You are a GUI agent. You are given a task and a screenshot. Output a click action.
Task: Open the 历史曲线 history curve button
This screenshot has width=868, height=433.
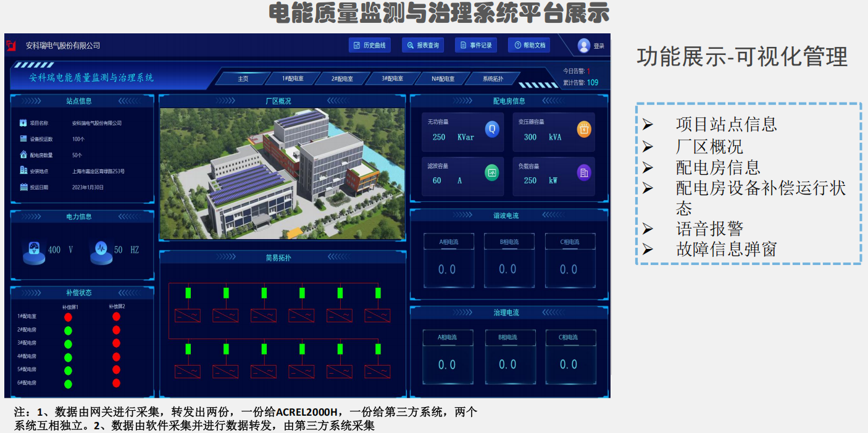click(x=370, y=46)
